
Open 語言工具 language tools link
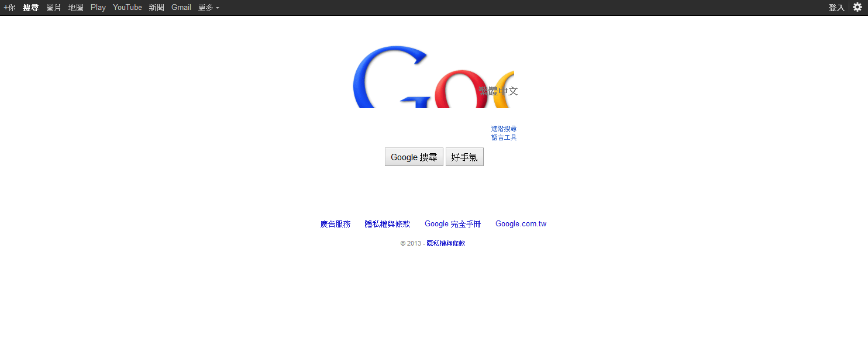pos(504,137)
